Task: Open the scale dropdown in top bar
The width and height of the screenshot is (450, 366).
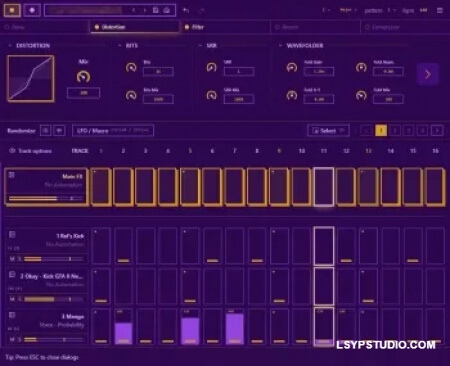Action: pyautogui.click(x=348, y=10)
